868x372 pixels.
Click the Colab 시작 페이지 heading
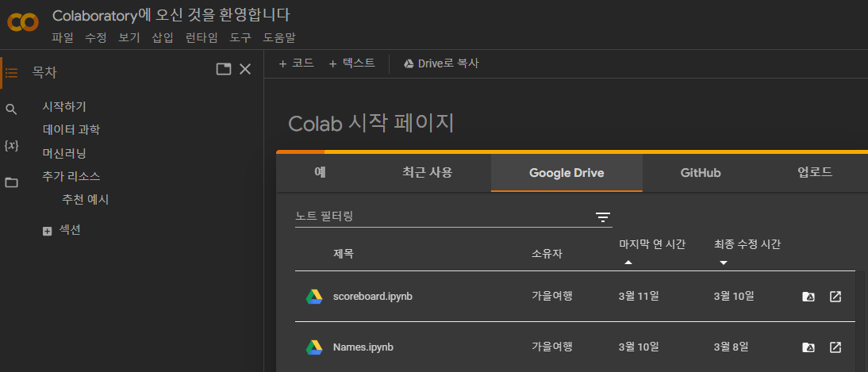371,124
